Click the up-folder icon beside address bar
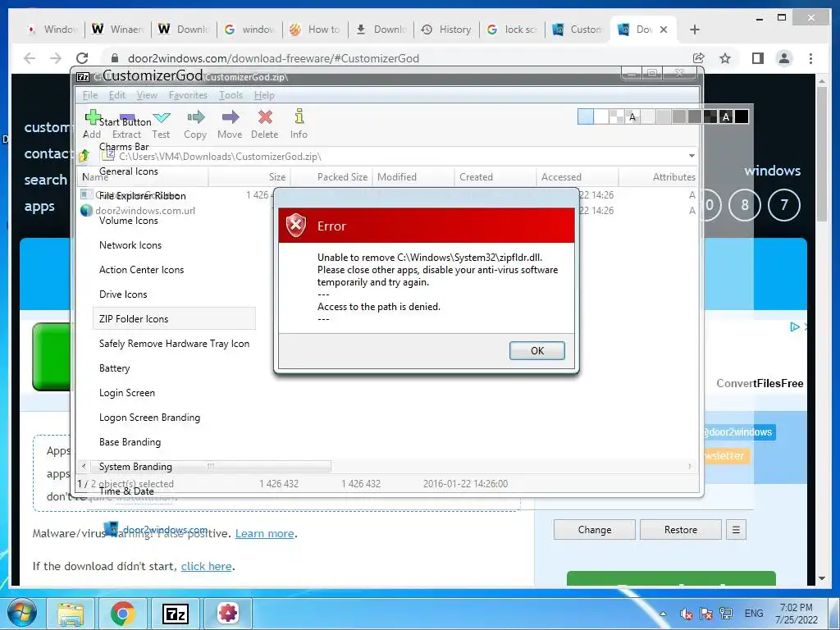Viewport: 840px width, 630px height. (x=84, y=156)
